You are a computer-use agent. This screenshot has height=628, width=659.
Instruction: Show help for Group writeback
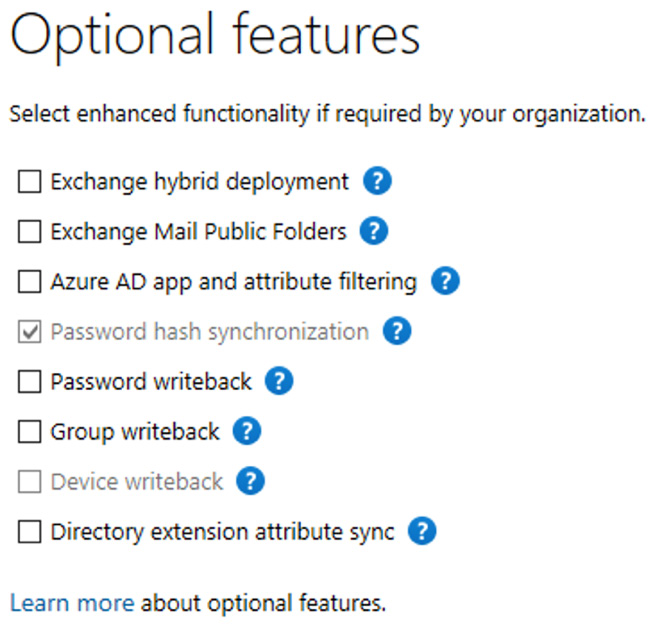pyautogui.click(x=247, y=432)
